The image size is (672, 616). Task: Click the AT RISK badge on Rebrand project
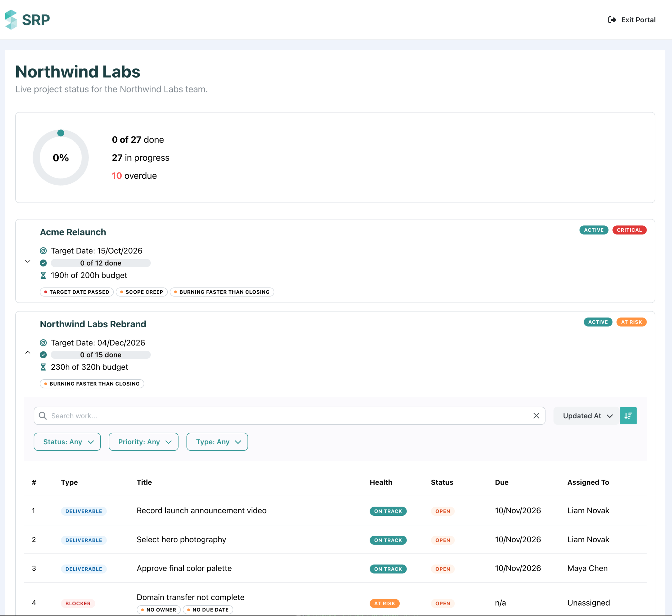tap(631, 322)
